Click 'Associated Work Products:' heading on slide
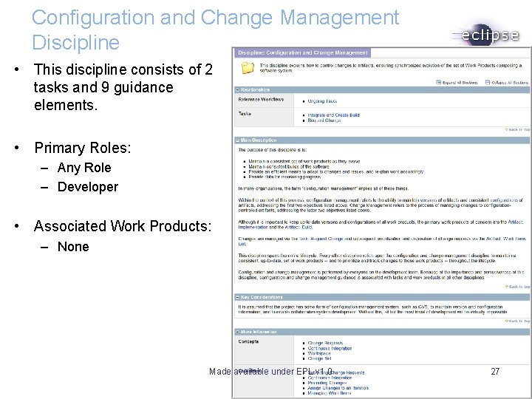This screenshot has height=399, width=532. (123, 226)
